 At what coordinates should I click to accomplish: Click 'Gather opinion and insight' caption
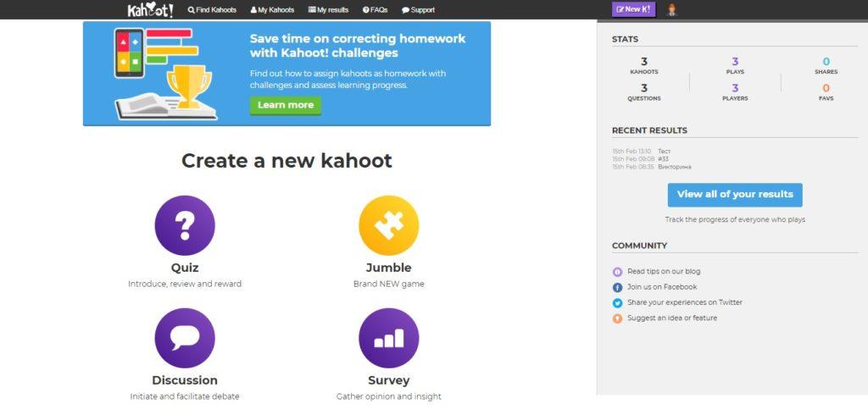pyautogui.click(x=388, y=396)
